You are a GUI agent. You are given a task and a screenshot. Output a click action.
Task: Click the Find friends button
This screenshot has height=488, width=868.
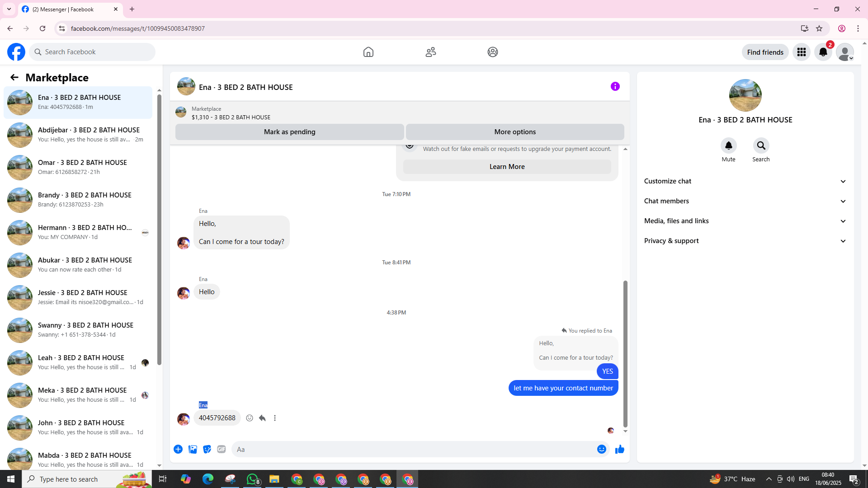tap(765, 52)
